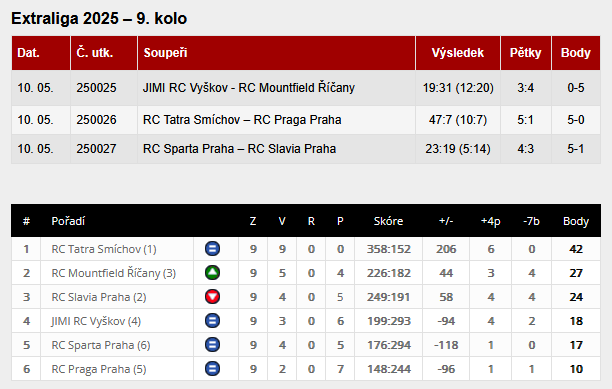612x389 pixels.
Task: Open the RC Tatra Smíchov (1) team name
Action: [x=104, y=249]
